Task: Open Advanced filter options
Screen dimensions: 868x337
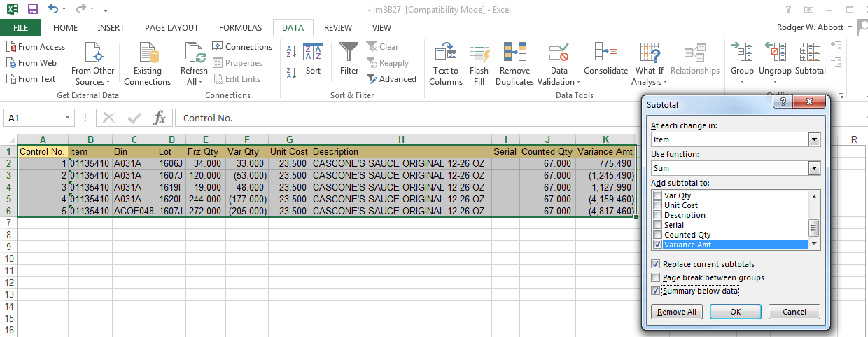Action: pyautogui.click(x=391, y=79)
